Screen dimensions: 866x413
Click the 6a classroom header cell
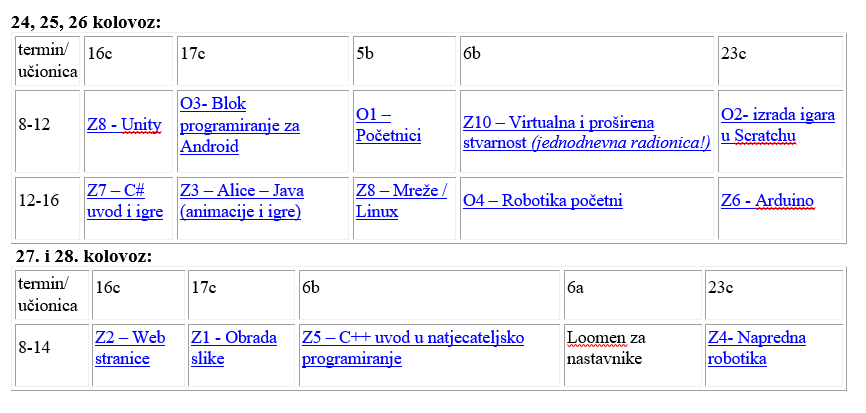click(633, 295)
